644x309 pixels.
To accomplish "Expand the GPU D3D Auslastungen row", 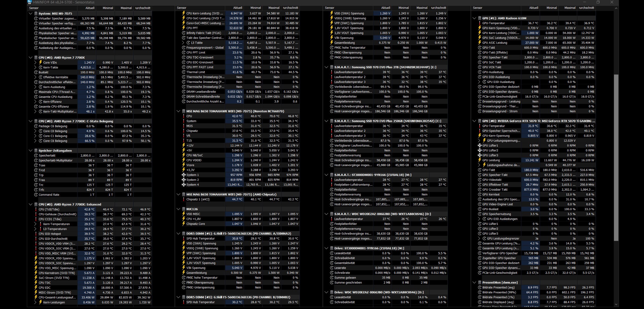I will (479, 219).
